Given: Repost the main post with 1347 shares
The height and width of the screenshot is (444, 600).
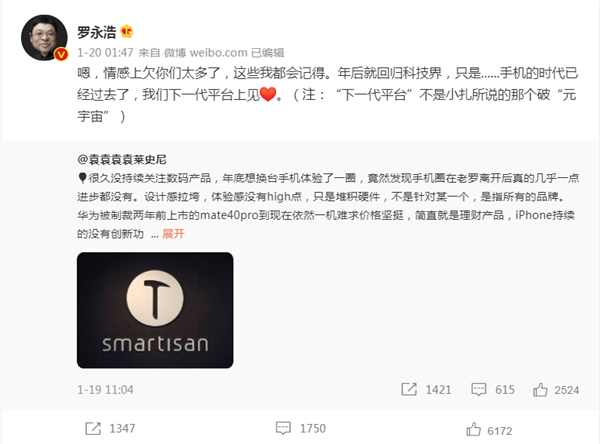Looking at the screenshot, I should 93,428.
